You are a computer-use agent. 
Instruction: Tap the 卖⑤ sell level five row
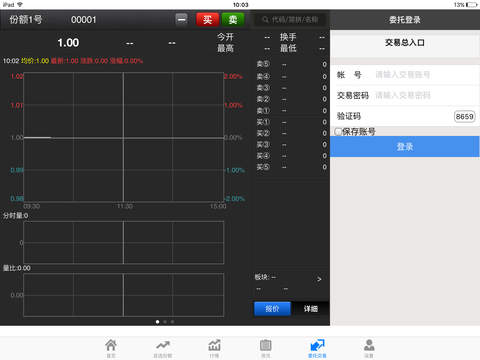click(x=291, y=64)
